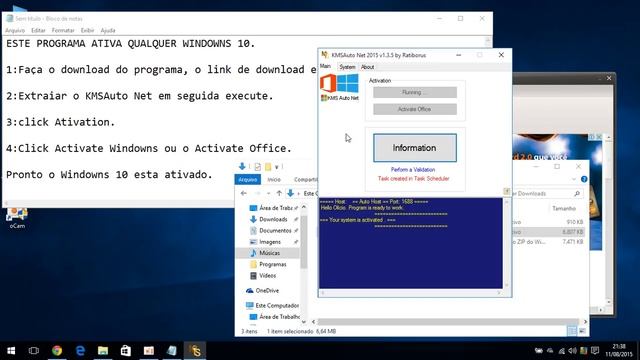Open the quick access toolbar customize dropdown

click(x=276, y=167)
